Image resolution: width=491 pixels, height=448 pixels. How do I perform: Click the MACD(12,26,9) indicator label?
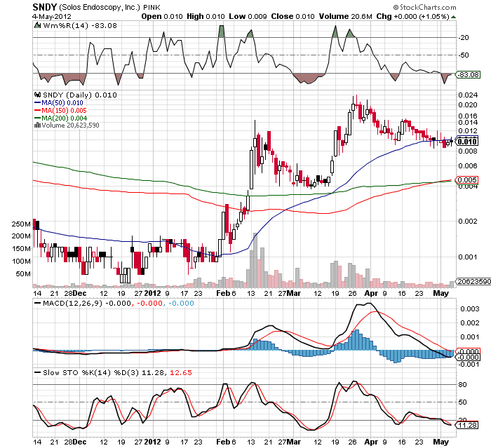(x=72, y=304)
